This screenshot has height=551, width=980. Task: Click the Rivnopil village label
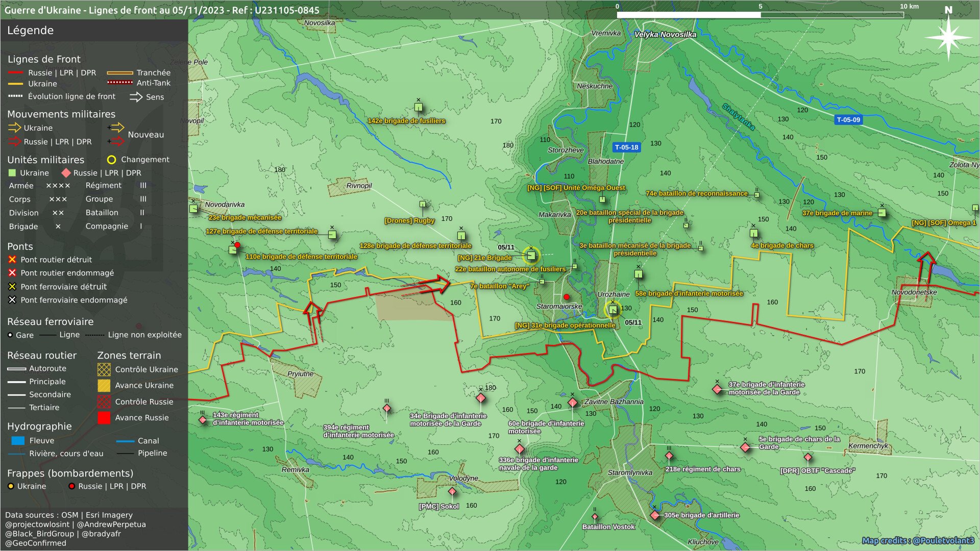point(359,186)
